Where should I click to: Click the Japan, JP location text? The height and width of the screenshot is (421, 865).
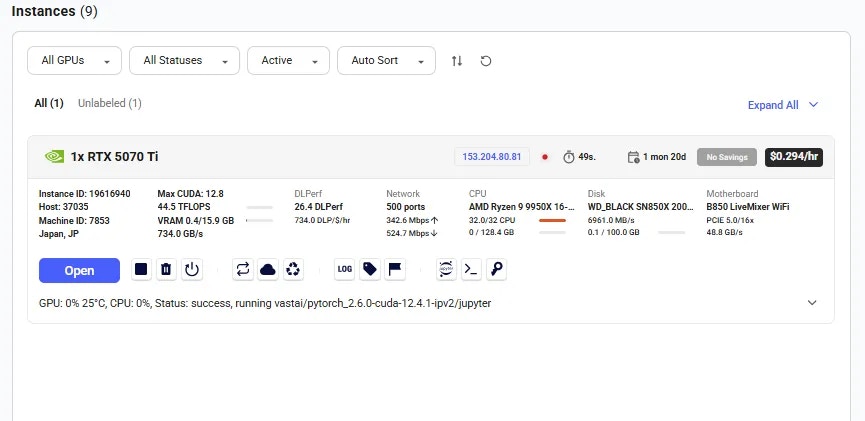tap(58, 234)
